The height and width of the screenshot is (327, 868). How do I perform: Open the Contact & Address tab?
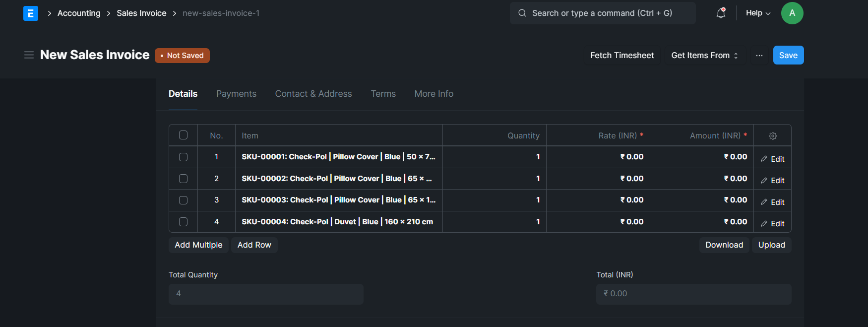click(313, 93)
